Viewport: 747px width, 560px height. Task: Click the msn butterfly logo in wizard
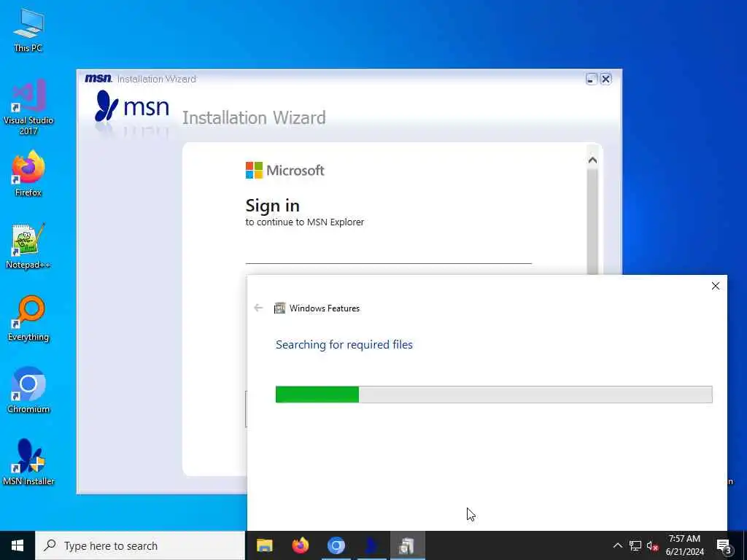[132, 106]
